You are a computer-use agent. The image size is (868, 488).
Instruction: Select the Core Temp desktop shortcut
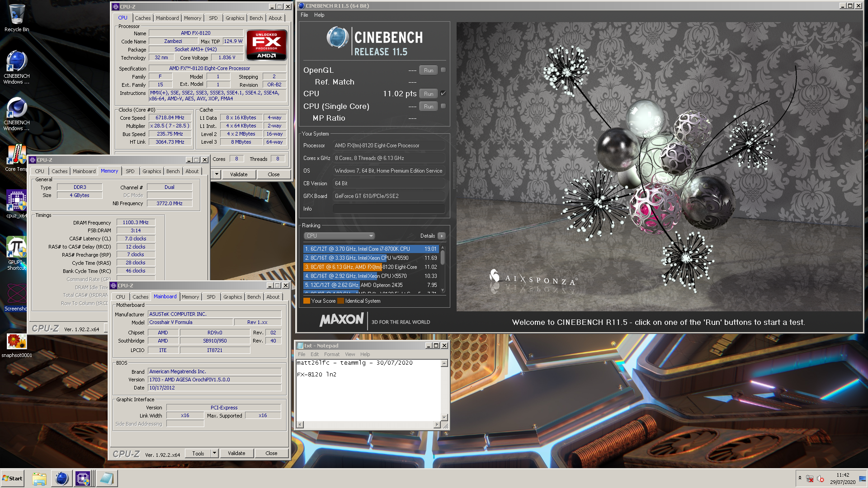tap(17, 157)
